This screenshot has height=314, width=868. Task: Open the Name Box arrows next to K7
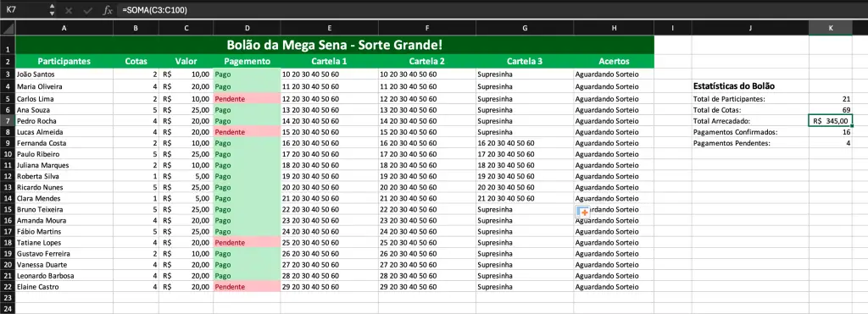52,10
